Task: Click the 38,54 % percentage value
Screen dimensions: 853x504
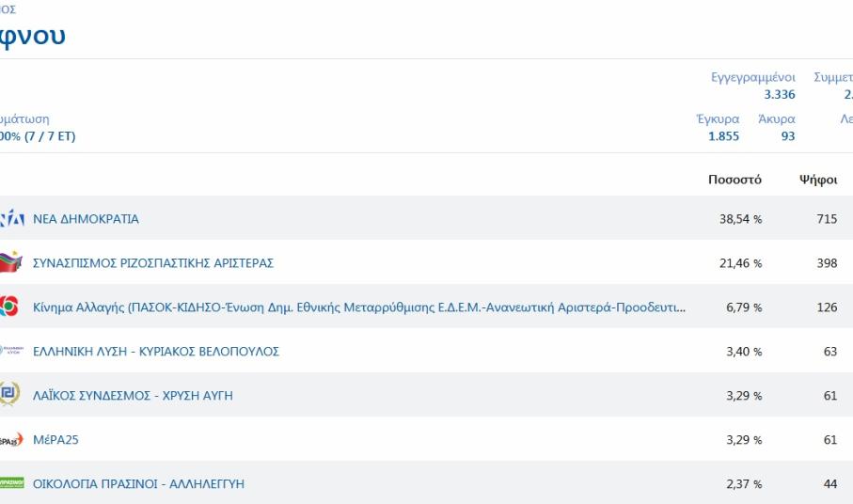Action: pos(740,219)
